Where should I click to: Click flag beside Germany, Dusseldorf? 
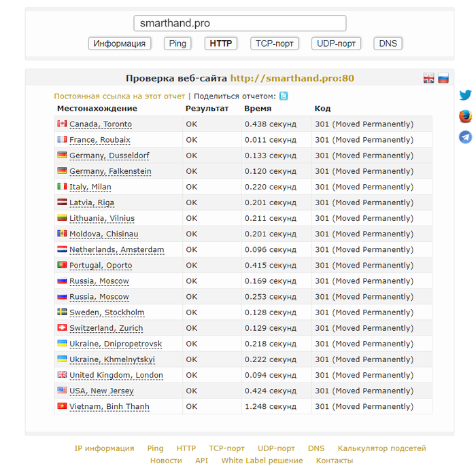[62, 155]
